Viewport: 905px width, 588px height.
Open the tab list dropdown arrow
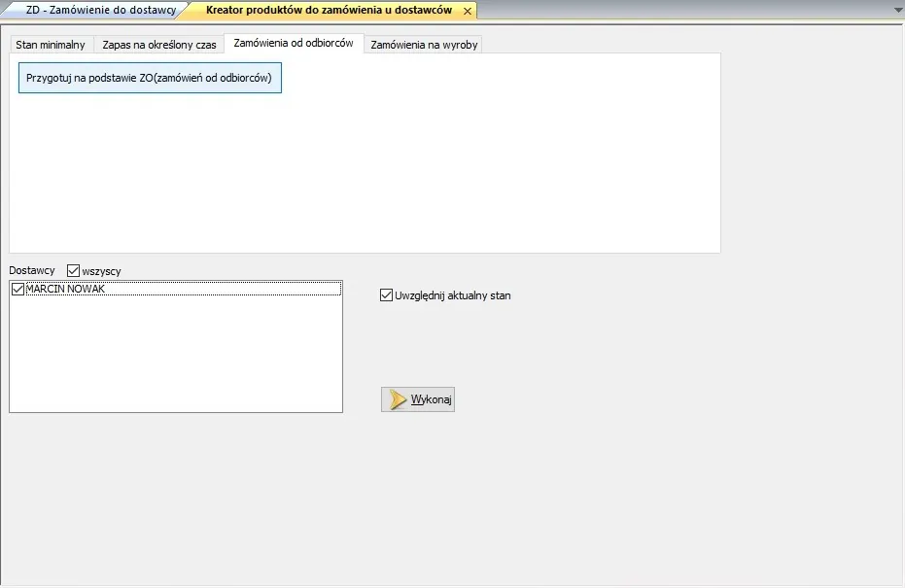coord(897,11)
